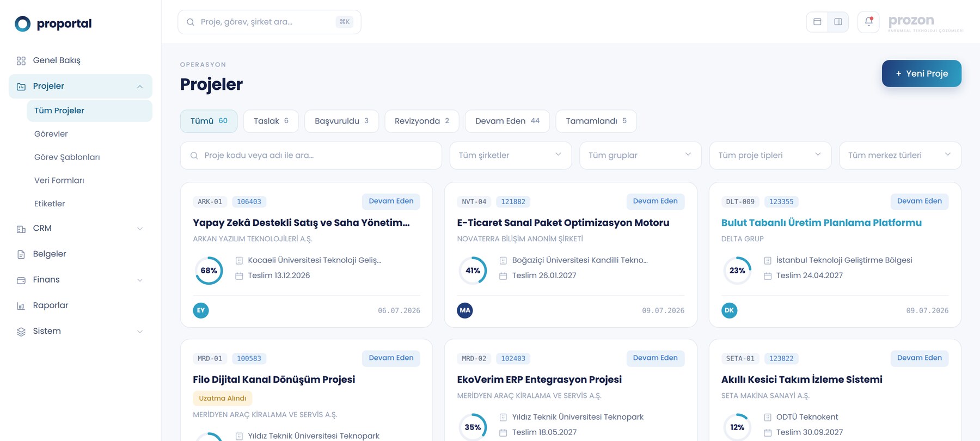Expand the CRM sidebar section
The image size is (980, 441).
coord(140,229)
